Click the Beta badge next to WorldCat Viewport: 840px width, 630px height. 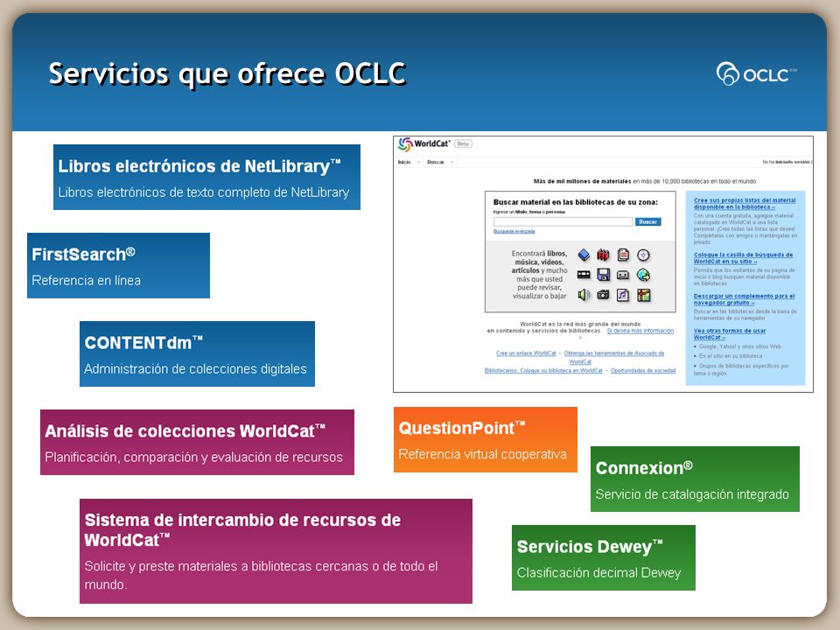point(464,143)
